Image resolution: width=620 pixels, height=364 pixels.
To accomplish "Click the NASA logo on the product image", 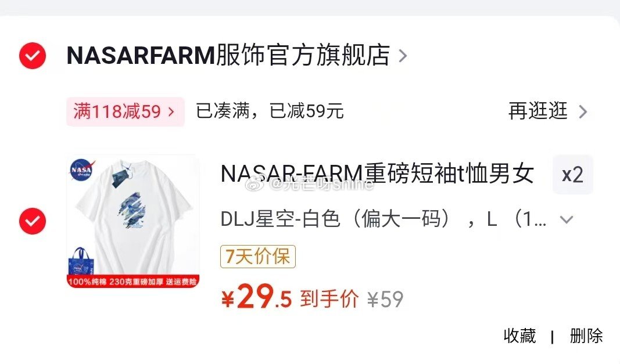I will point(83,170).
